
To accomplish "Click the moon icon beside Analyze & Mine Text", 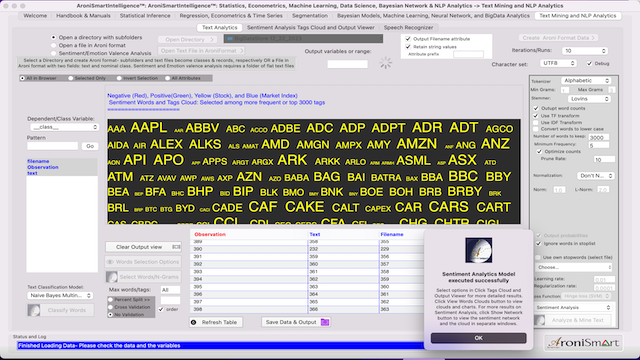I will [540, 320].
